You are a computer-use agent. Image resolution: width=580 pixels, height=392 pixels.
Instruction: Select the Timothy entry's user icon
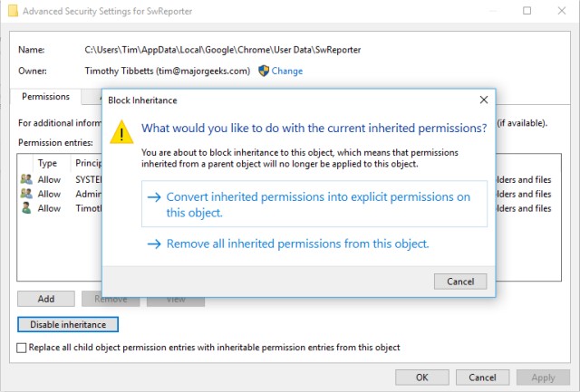[26, 208]
